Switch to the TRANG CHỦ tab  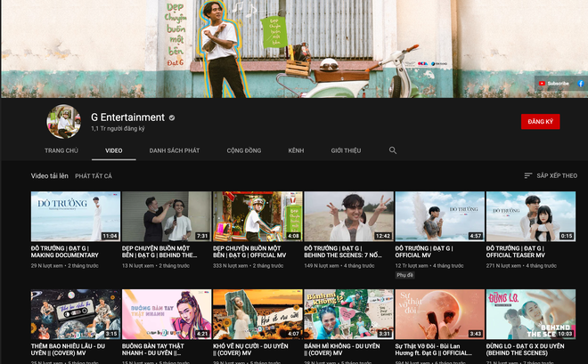tap(61, 150)
